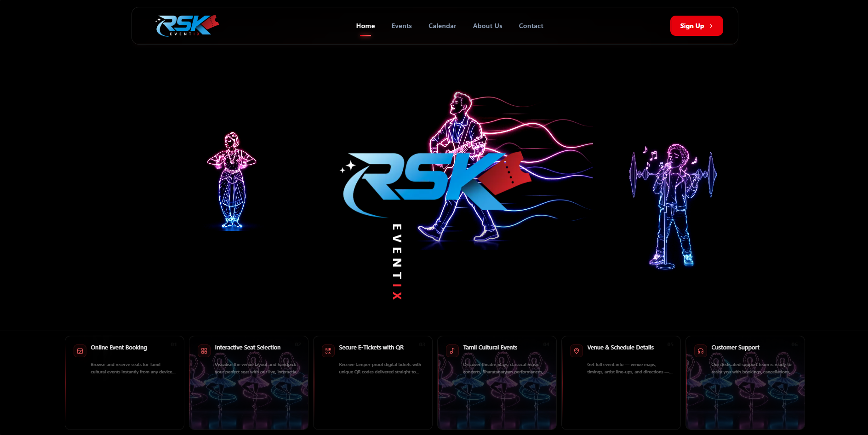Select the Customer Support card title
This screenshot has width=868, height=435.
(736, 348)
